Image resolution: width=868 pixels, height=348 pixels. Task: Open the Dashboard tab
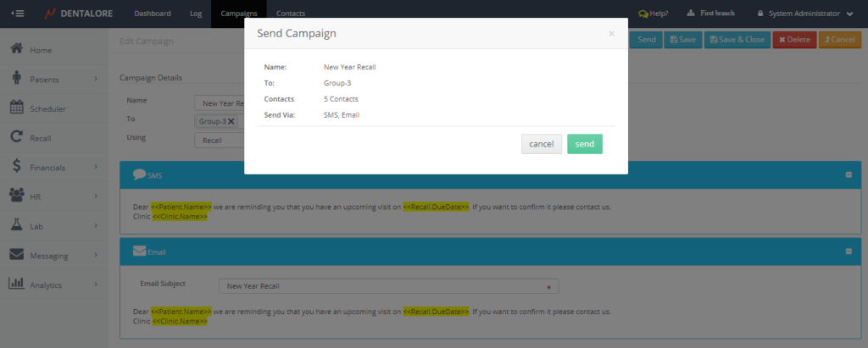click(153, 14)
